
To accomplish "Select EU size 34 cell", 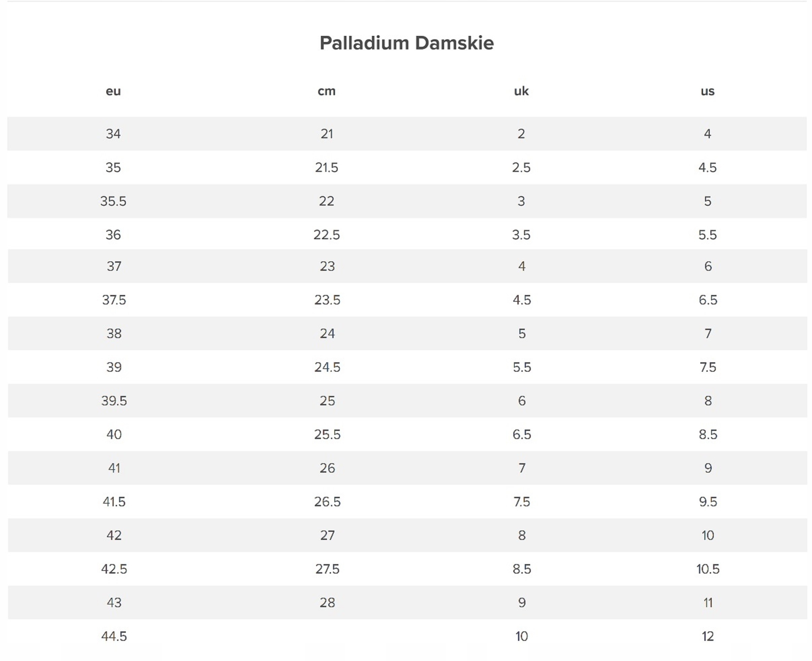I will pos(113,134).
